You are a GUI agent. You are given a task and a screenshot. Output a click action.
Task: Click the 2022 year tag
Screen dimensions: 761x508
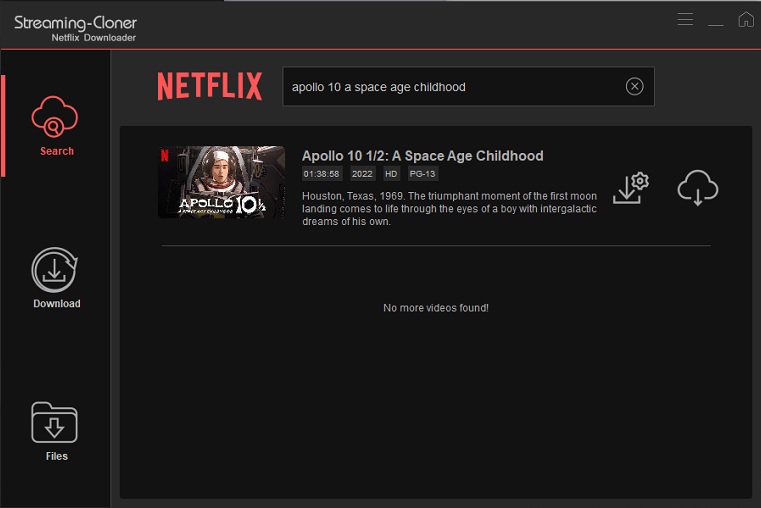click(x=362, y=174)
